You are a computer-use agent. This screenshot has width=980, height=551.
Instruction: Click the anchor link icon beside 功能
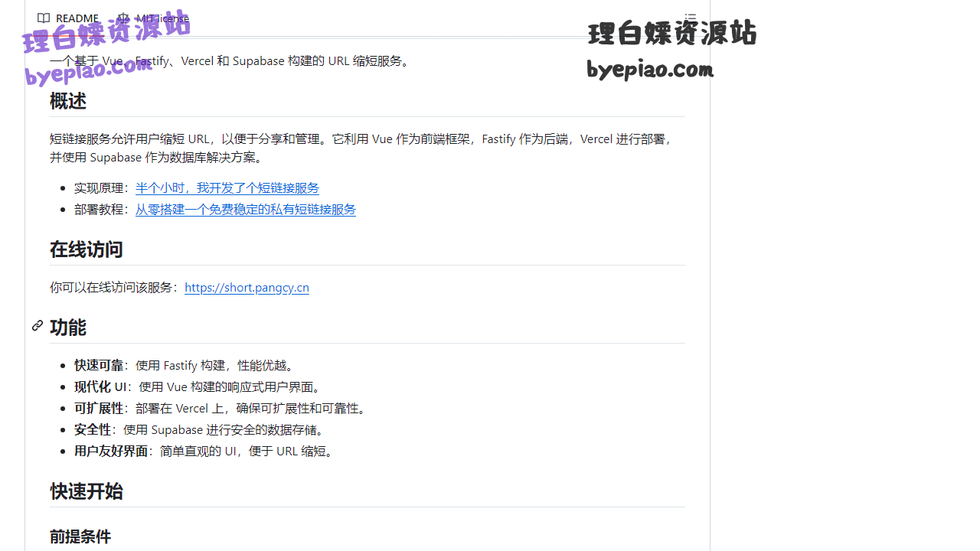pyautogui.click(x=38, y=326)
